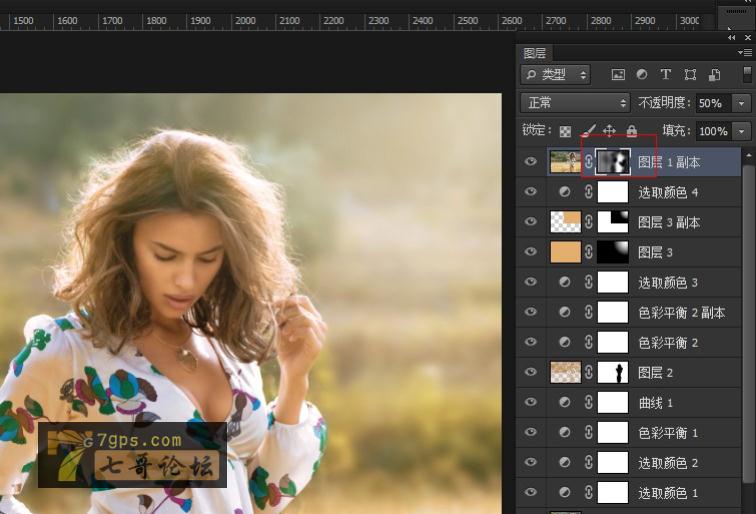Open the blend mode 正常 dropdown
This screenshot has width=756, height=514.
pos(575,103)
